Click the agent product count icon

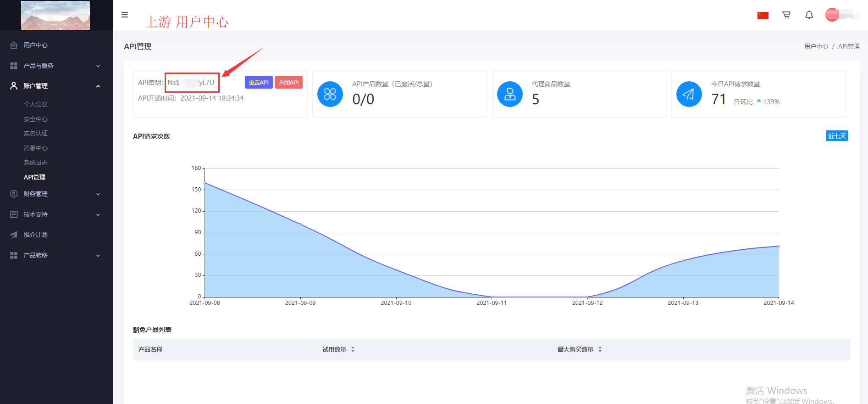(x=509, y=94)
